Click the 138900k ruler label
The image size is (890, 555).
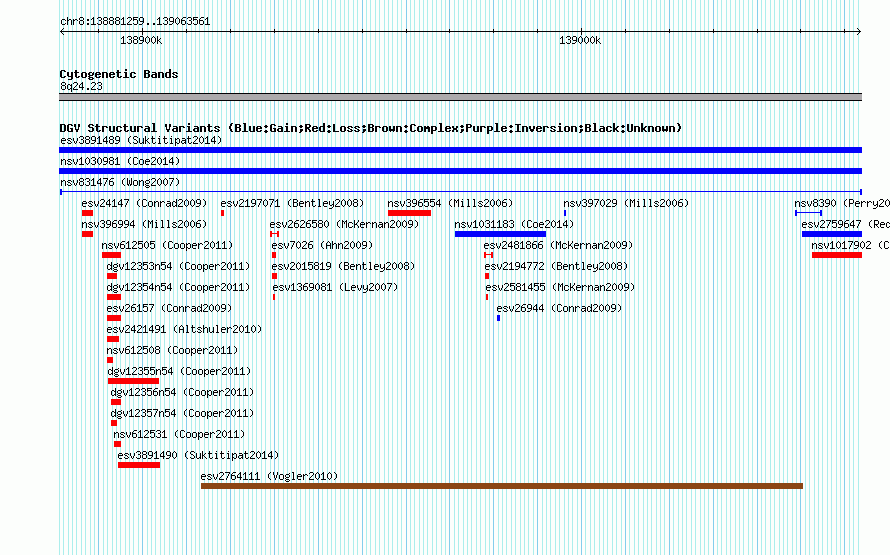tap(141, 40)
